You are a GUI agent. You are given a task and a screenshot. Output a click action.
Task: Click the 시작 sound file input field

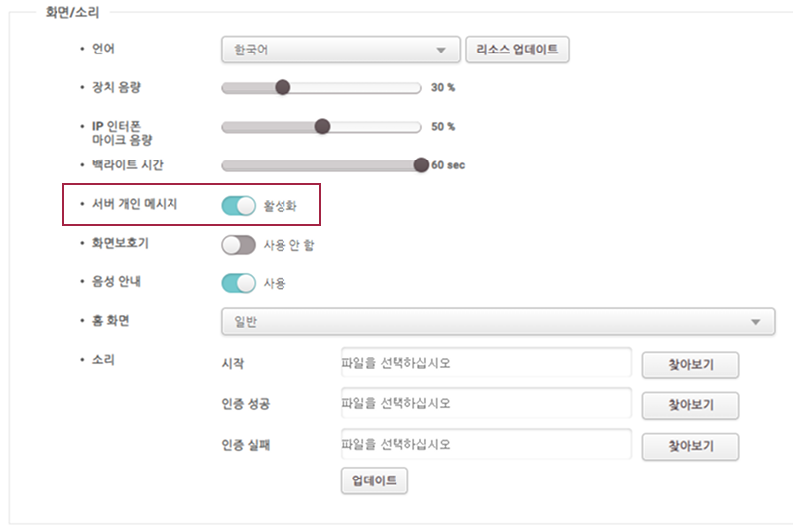click(x=487, y=363)
